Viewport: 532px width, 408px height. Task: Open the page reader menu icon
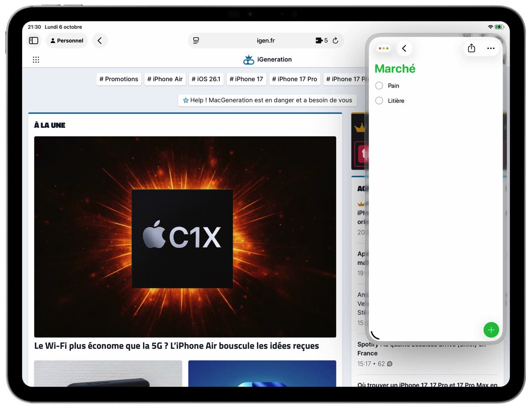pyautogui.click(x=196, y=41)
